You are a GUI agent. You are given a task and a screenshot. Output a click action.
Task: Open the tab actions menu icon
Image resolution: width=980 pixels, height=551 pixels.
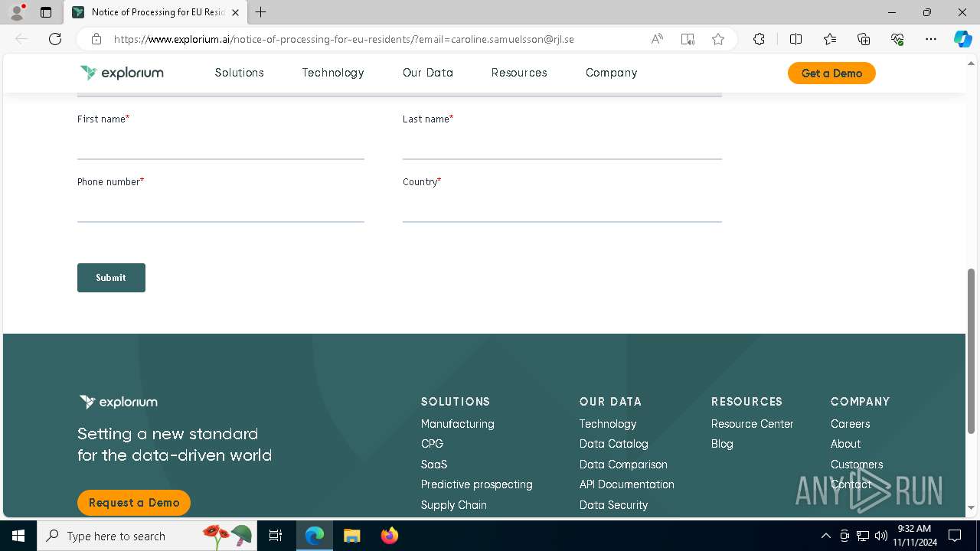[x=46, y=12]
